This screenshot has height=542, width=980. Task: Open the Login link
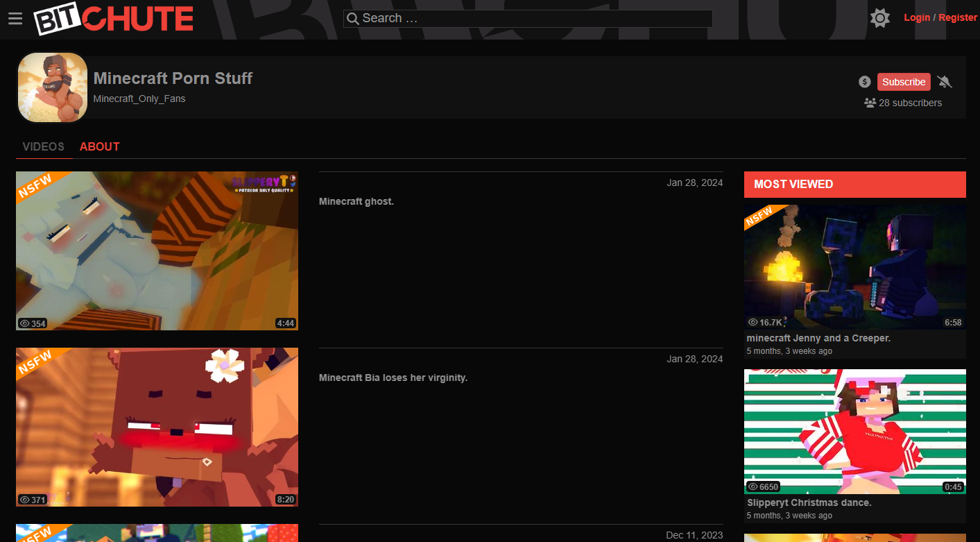coord(917,17)
